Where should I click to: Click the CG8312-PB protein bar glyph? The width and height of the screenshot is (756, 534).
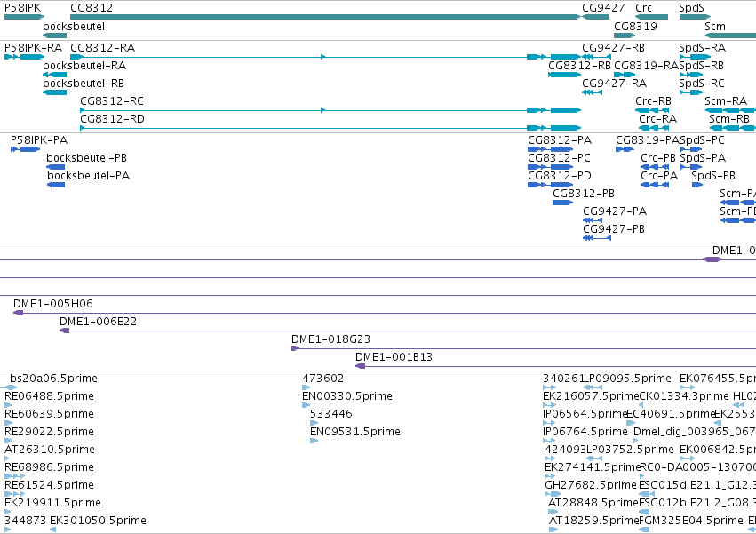tap(562, 203)
